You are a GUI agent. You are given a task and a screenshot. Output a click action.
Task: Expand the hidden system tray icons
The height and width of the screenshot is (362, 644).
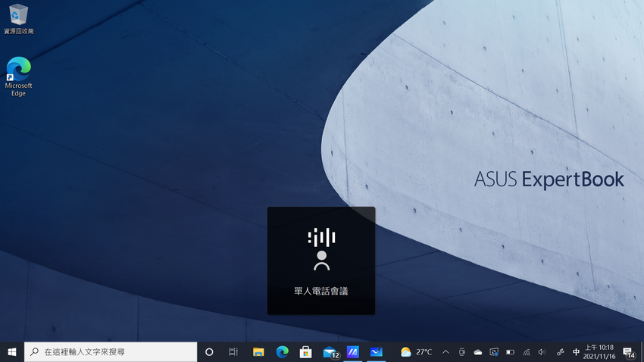(445, 351)
